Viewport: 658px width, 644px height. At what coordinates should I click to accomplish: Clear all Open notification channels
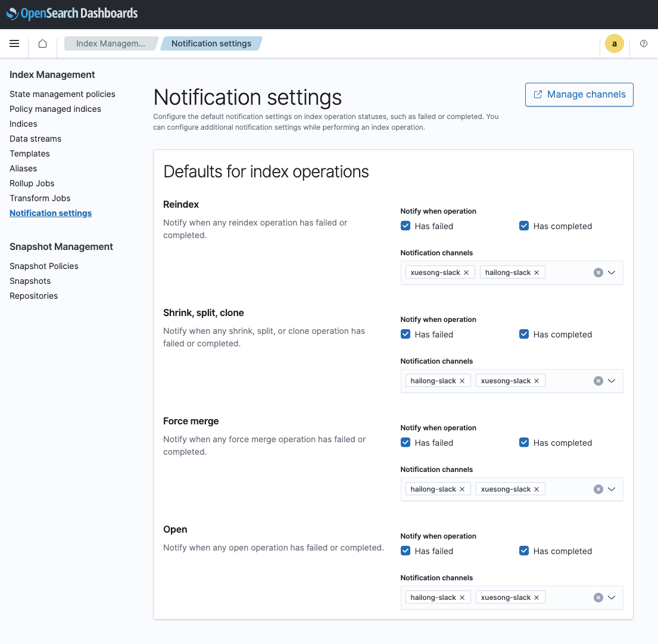(598, 598)
